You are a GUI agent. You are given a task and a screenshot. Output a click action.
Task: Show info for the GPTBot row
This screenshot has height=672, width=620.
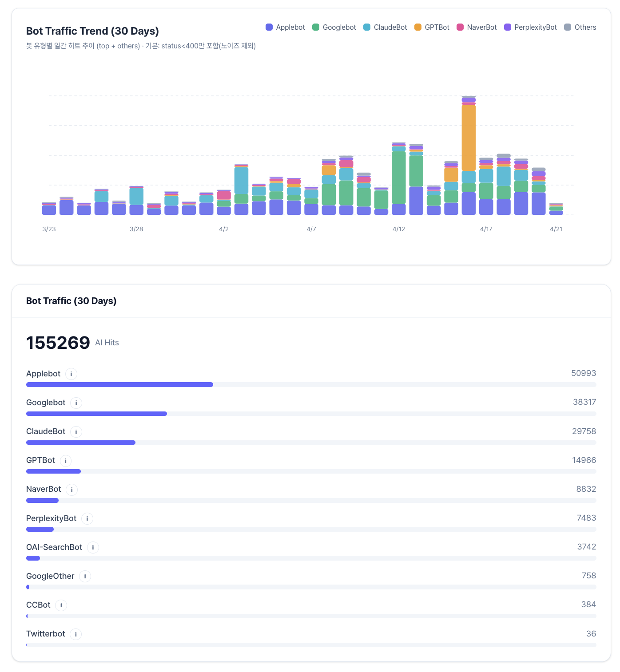point(66,461)
